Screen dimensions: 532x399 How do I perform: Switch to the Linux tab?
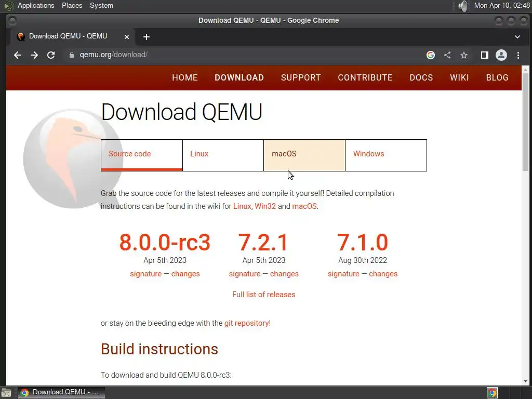223,155
